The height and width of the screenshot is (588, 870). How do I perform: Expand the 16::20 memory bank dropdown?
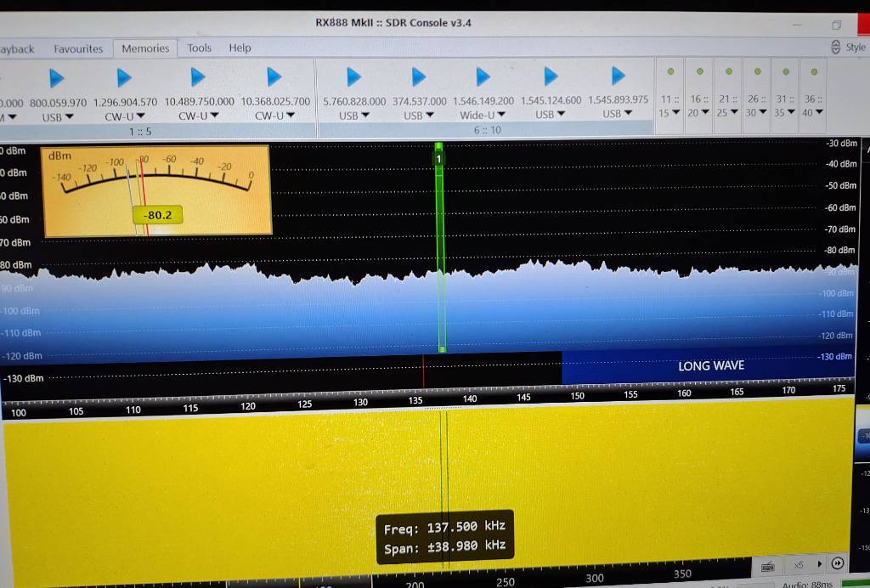[x=698, y=113]
